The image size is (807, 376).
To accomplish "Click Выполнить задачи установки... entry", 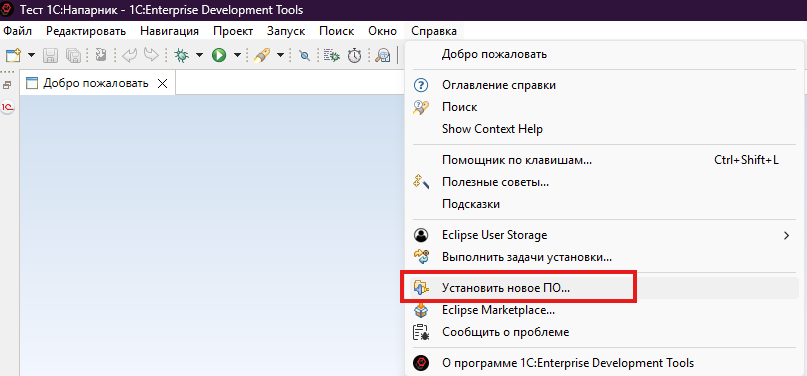I will click(603, 256).
